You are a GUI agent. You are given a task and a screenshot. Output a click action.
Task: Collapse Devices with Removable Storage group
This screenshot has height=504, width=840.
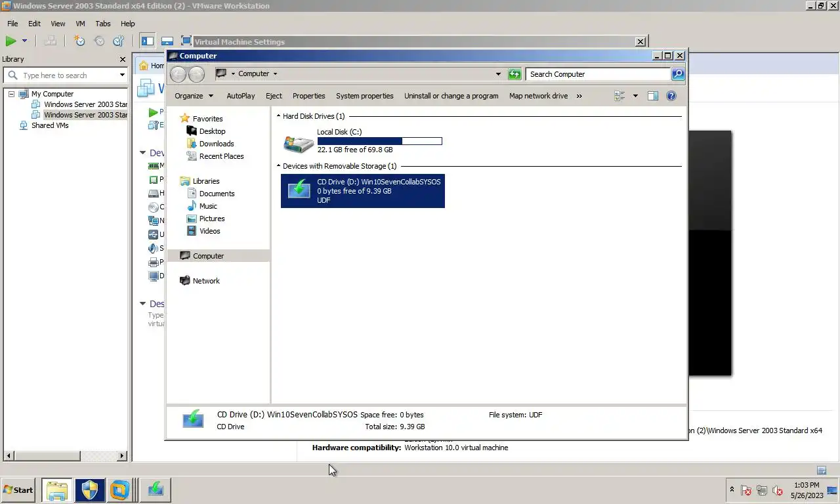click(278, 166)
